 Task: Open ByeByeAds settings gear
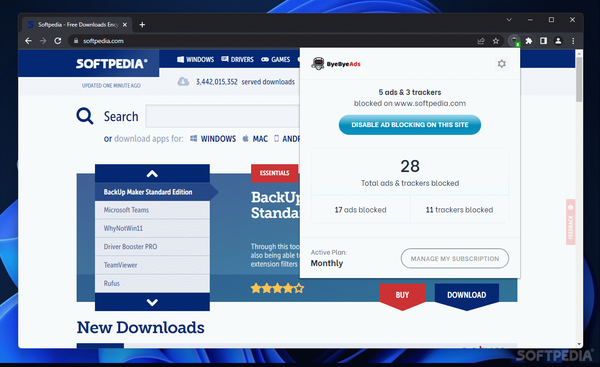pyautogui.click(x=501, y=64)
